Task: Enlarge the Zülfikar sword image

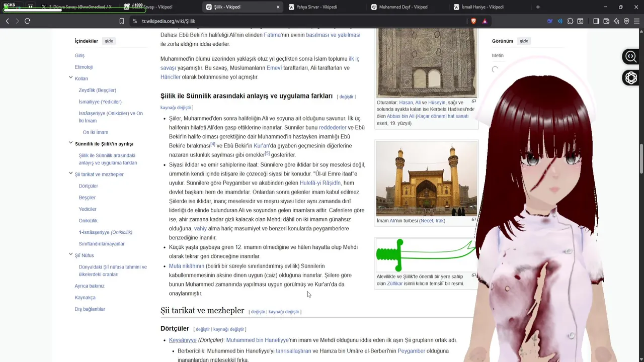Action: point(473,276)
